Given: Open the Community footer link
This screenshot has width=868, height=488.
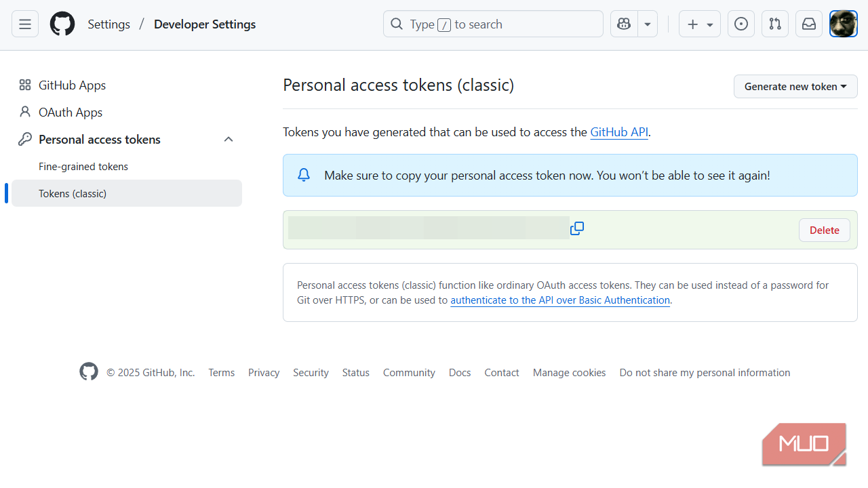Looking at the screenshot, I should pyautogui.click(x=409, y=373).
